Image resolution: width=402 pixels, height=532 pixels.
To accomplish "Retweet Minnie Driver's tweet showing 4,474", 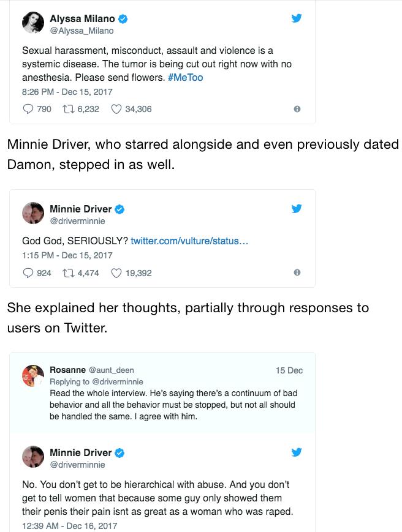I will [x=68, y=273].
